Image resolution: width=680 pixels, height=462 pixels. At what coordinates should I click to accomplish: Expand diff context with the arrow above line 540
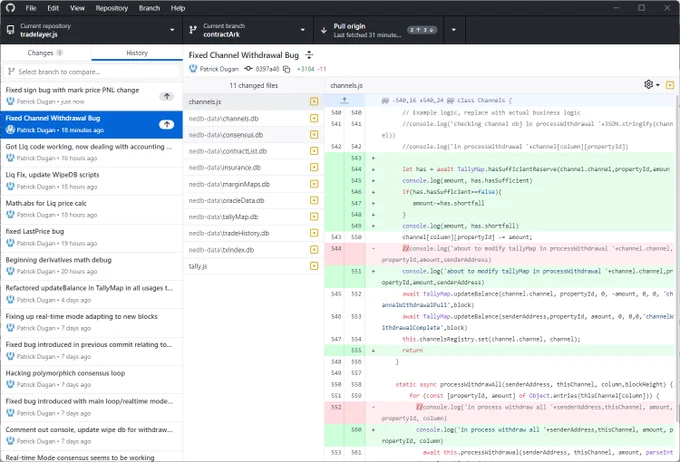click(x=344, y=101)
